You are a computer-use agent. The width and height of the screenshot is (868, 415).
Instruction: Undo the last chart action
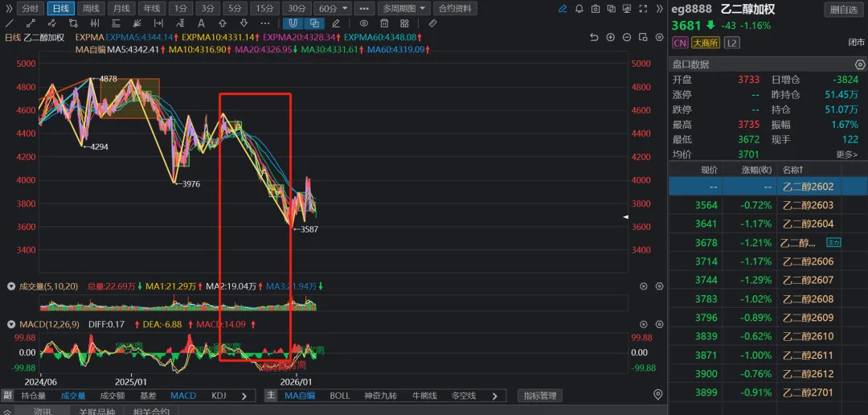coord(594,37)
